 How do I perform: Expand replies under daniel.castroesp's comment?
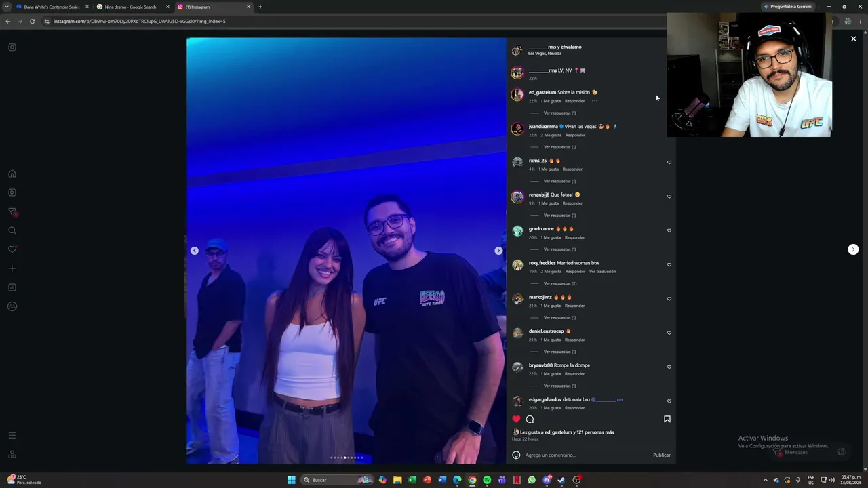(559, 352)
